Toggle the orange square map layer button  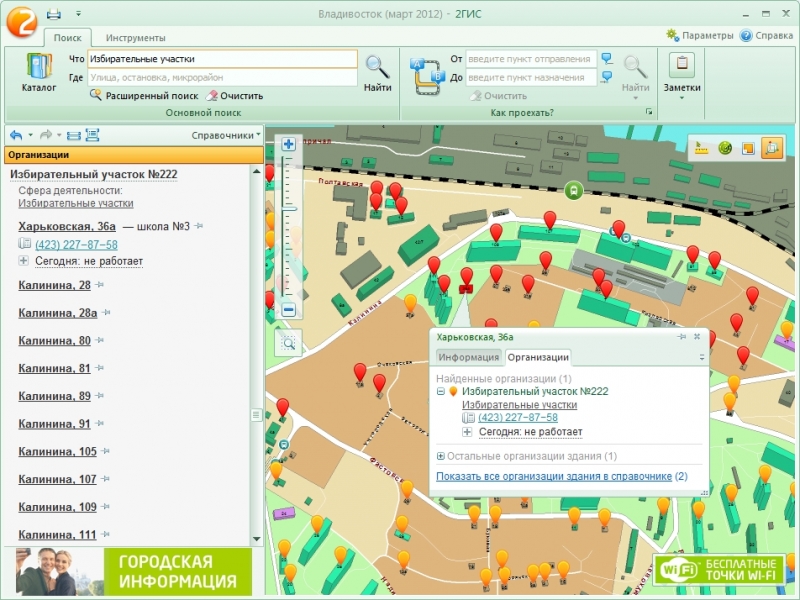click(748, 148)
